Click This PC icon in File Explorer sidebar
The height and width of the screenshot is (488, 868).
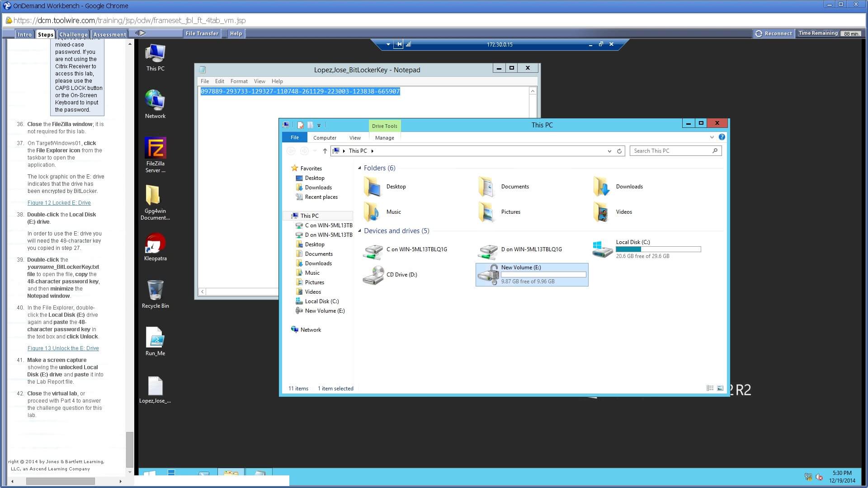tap(309, 215)
